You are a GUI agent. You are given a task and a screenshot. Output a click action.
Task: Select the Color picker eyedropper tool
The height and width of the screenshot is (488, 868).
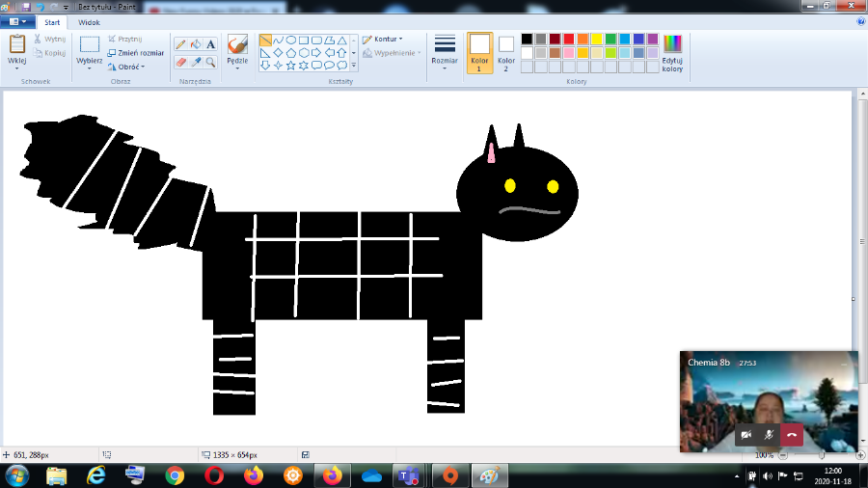tap(195, 62)
